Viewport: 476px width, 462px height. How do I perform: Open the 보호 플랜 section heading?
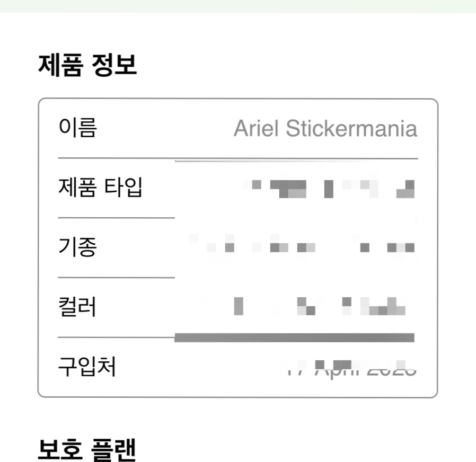87,450
